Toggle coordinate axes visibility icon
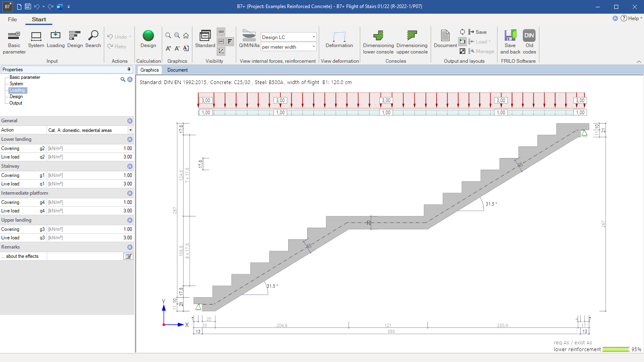The width and height of the screenshot is (644, 362). (x=221, y=51)
